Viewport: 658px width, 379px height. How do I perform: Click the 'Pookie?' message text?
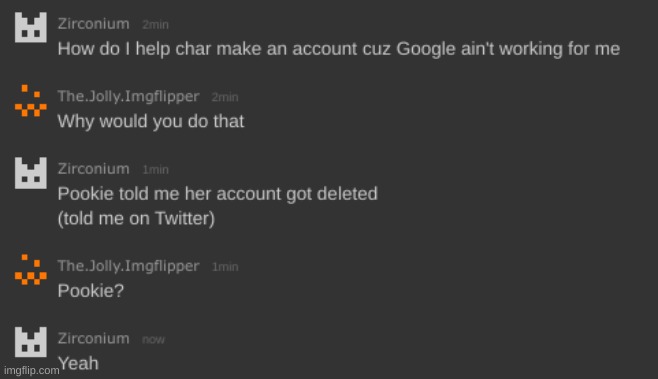[x=91, y=291]
